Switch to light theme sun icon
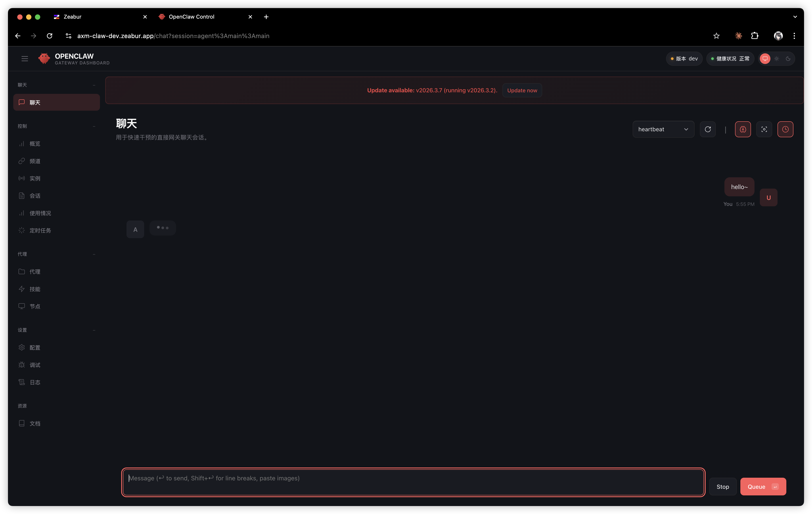Screen dimensions: 812x514 point(777,59)
